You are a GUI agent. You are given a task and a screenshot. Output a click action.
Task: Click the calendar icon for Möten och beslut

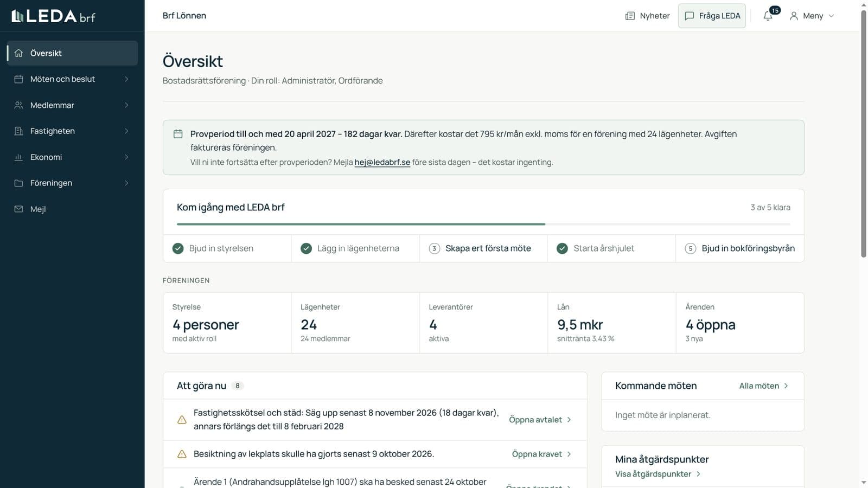pyautogui.click(x=18, y=79)
